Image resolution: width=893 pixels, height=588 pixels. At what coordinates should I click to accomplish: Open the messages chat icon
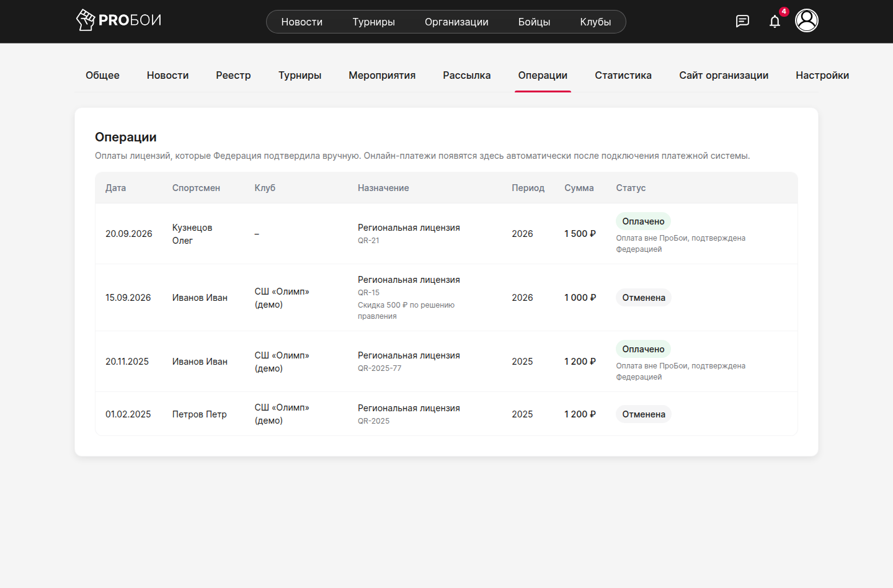tap(742, 21)
